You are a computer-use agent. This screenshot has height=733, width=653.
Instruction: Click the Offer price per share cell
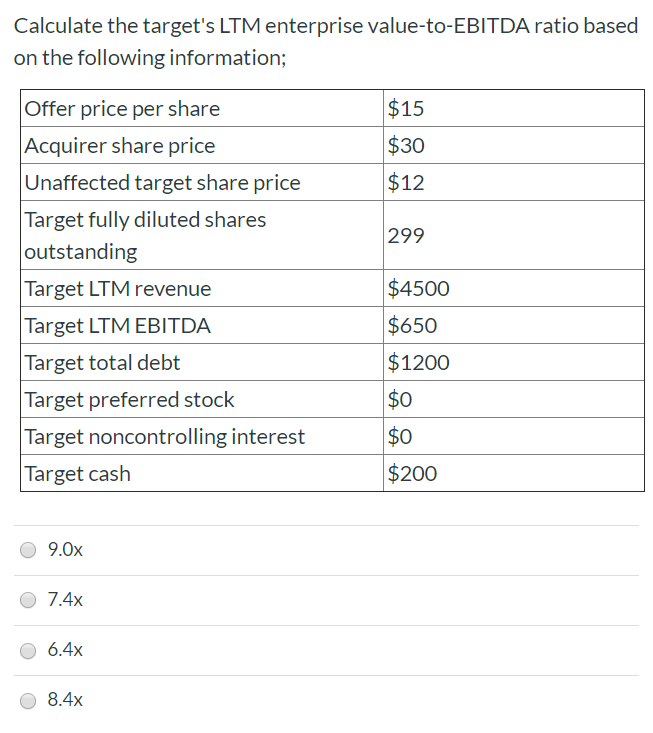click(x=202, y=108)
